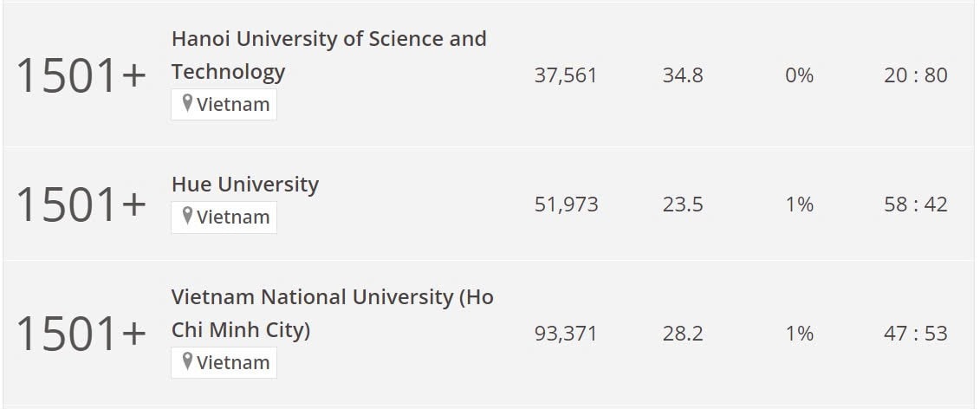Click the 58 : 42 gender ratio value
Viewport: 980px width, 409px height.
point(916,204)
